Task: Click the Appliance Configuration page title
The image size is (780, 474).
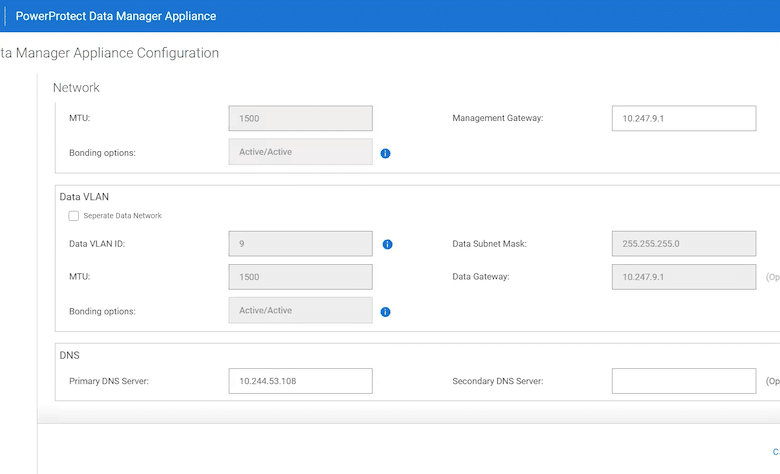Action: tap(109, 53)
